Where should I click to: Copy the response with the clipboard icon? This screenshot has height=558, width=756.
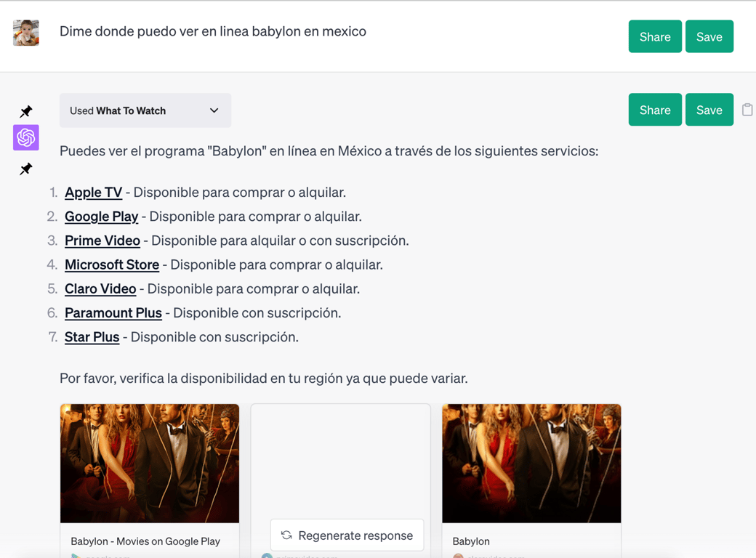pyautogui.click(x=747, y=110)
